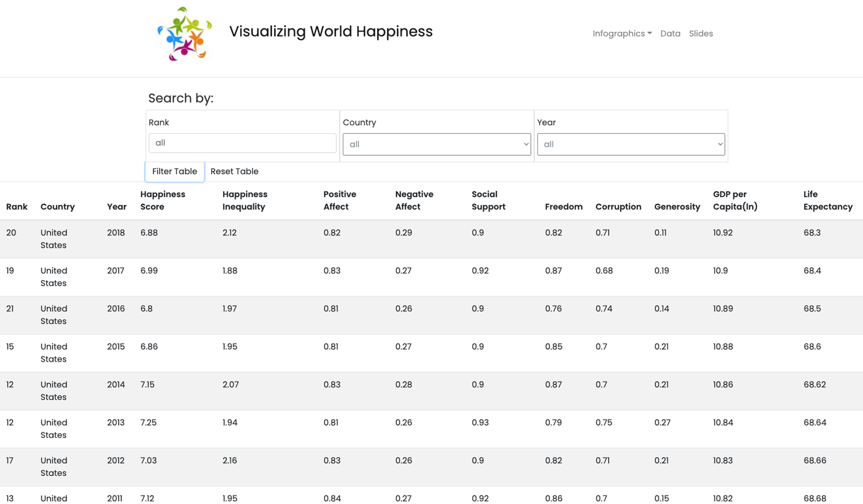The image size is (863, 504).
Task: Click the colorful people logo icon
Action: [184, 34]
